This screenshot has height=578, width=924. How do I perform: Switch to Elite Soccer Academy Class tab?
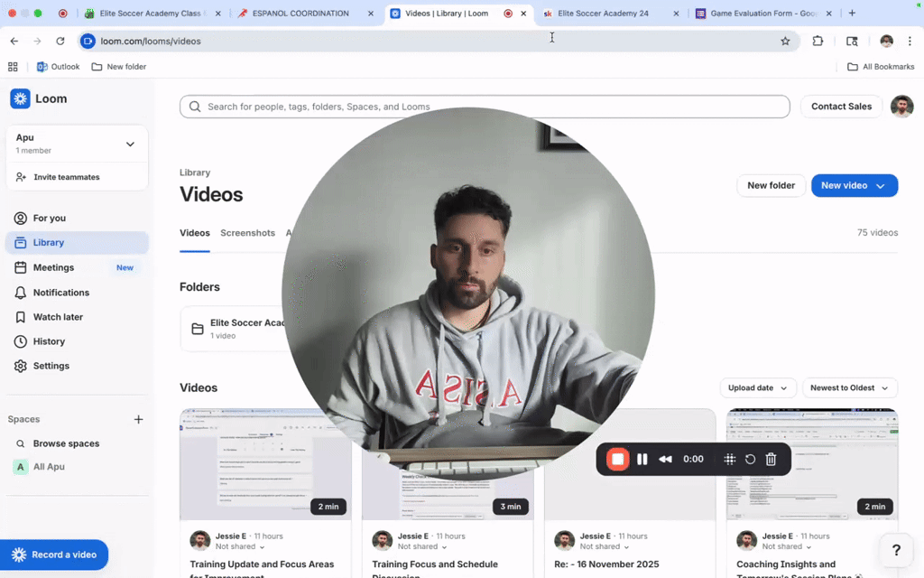coord(150,13)
